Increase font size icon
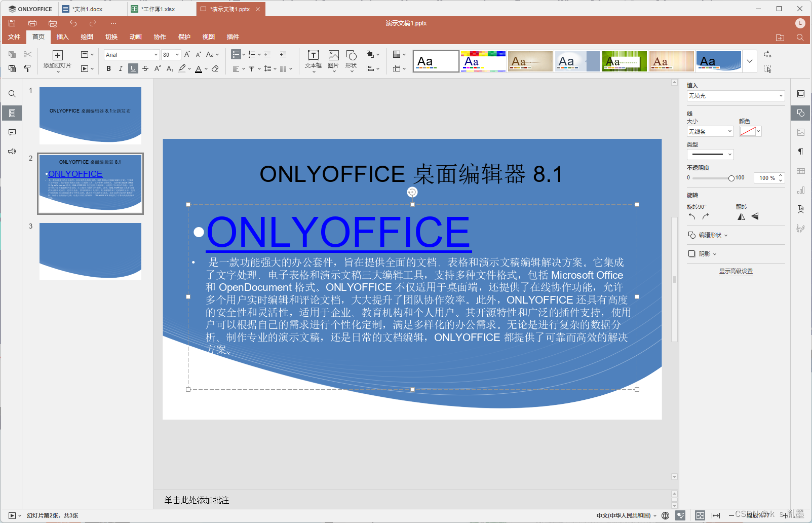This screenshot has width=812, height=523. [x=187, y=54]
